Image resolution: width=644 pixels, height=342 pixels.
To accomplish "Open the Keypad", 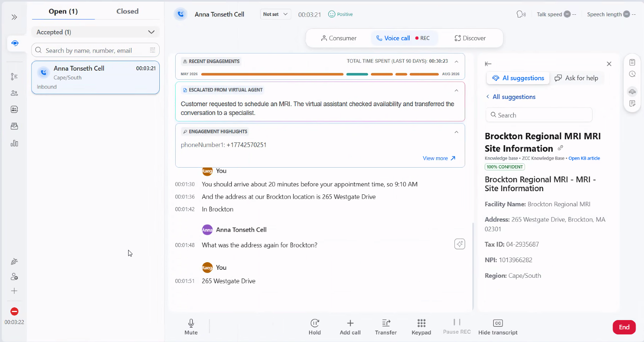I will coord(421,326).
